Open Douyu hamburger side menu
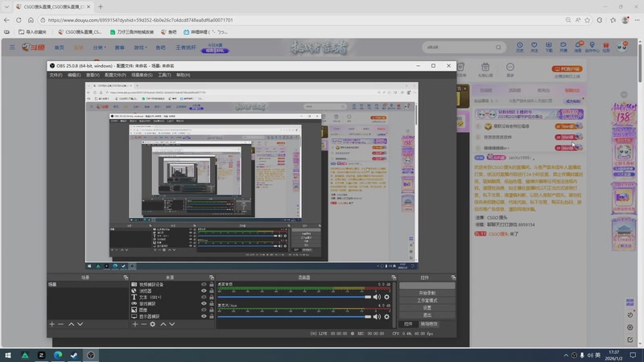The height and width of the screenshot is (362, 644). (12, 47)
